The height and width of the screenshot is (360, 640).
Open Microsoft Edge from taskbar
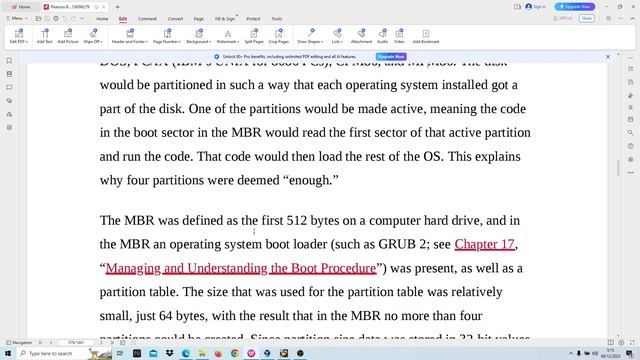[x=186, y=353]
